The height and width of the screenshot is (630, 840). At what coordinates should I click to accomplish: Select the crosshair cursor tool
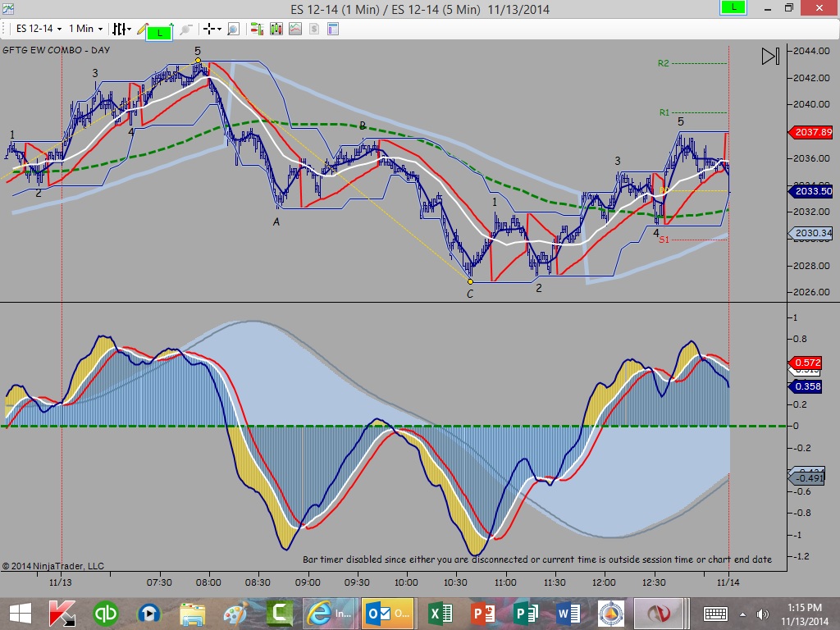(209, 29)
